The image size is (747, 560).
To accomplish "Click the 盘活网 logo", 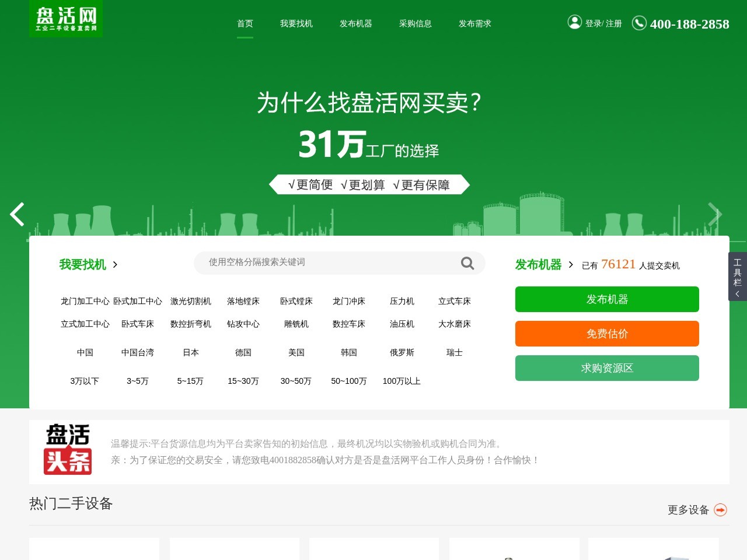I will click(66, 19).
